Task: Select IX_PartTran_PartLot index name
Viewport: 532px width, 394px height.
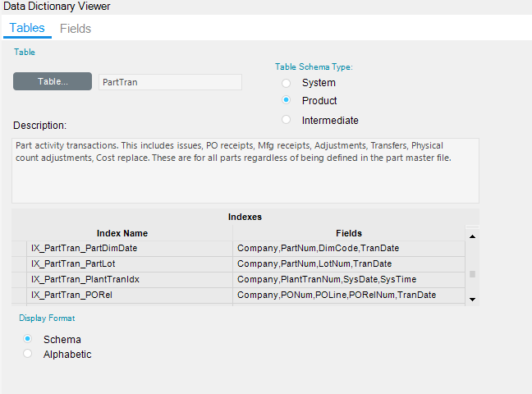Action: 130,264
